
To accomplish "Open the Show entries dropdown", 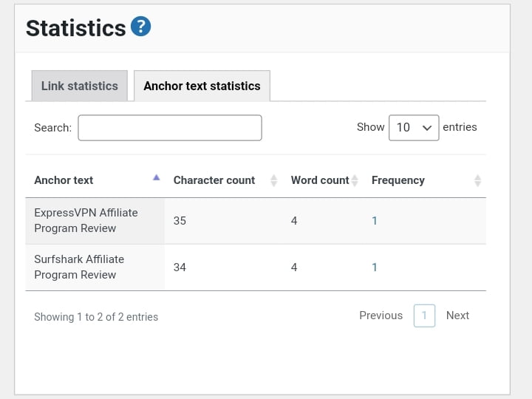I will [414, 128].
